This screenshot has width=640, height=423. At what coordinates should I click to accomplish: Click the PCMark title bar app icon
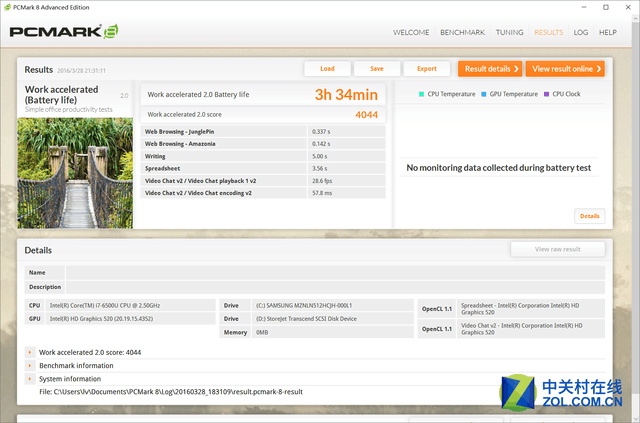pos(7,7)
